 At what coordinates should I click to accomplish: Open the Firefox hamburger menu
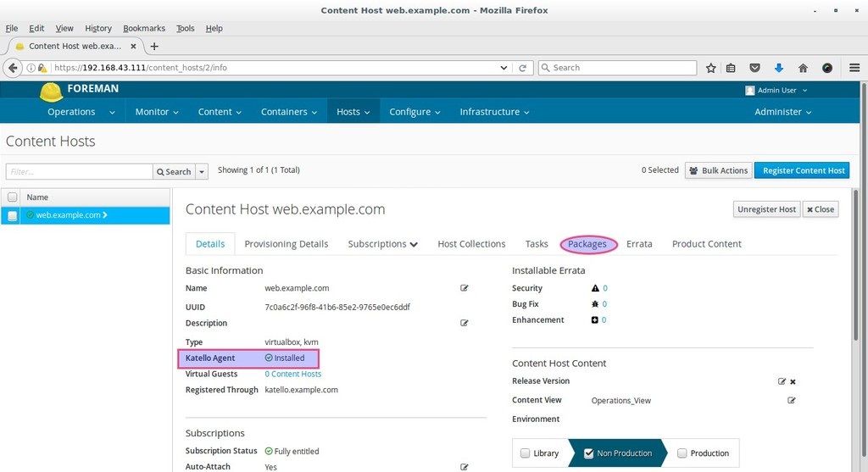[x=854, y=68]
